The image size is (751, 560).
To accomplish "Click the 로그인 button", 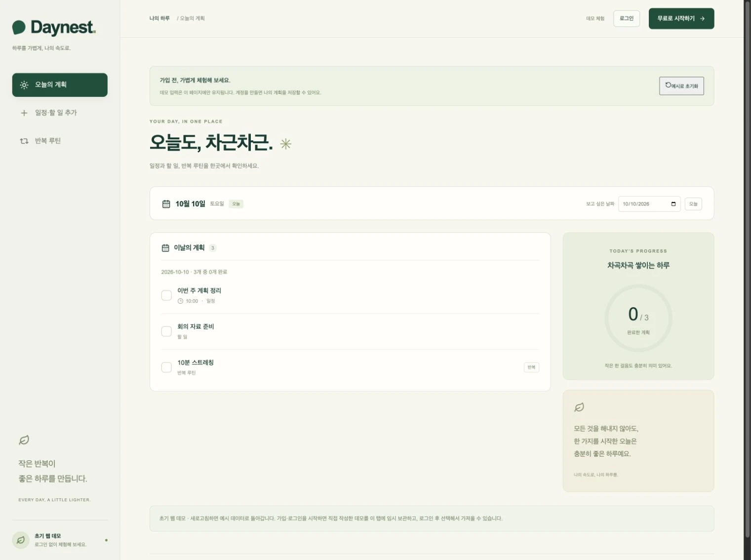I will coord(627,19).
